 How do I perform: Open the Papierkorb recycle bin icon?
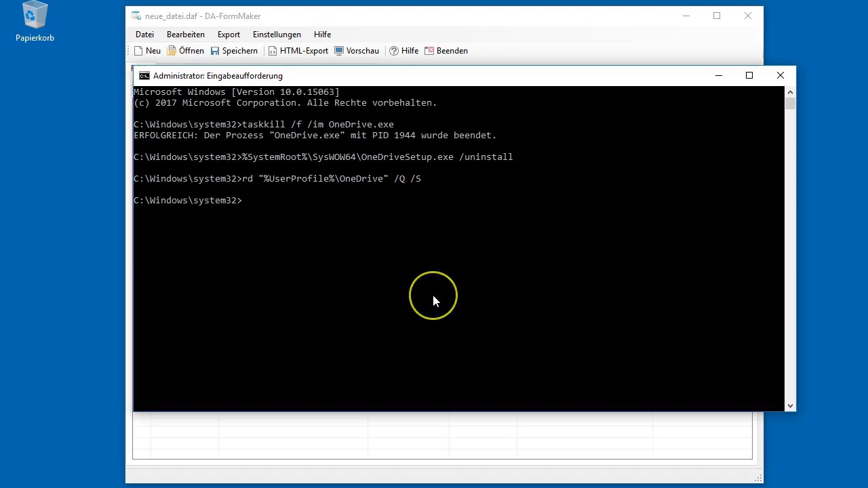click(x=35, y=22)
